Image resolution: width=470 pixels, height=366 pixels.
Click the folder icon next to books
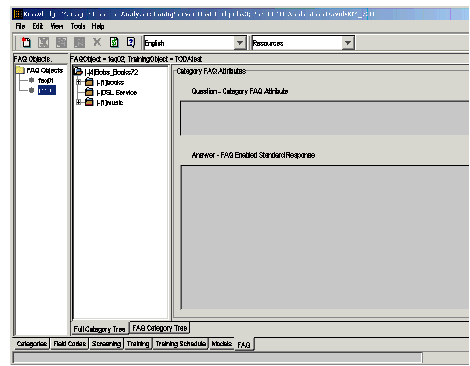click(x=89, y=82)
